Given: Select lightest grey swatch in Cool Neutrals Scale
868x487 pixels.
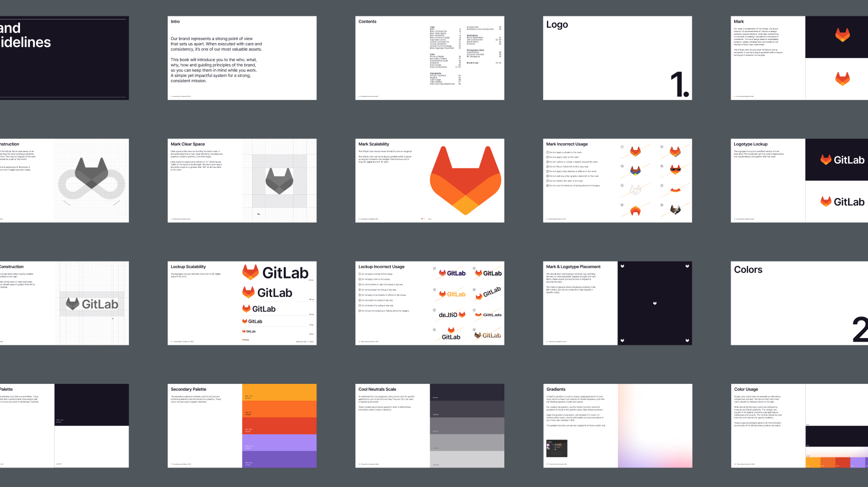Looking at the screenshot, I should (467, 459).
